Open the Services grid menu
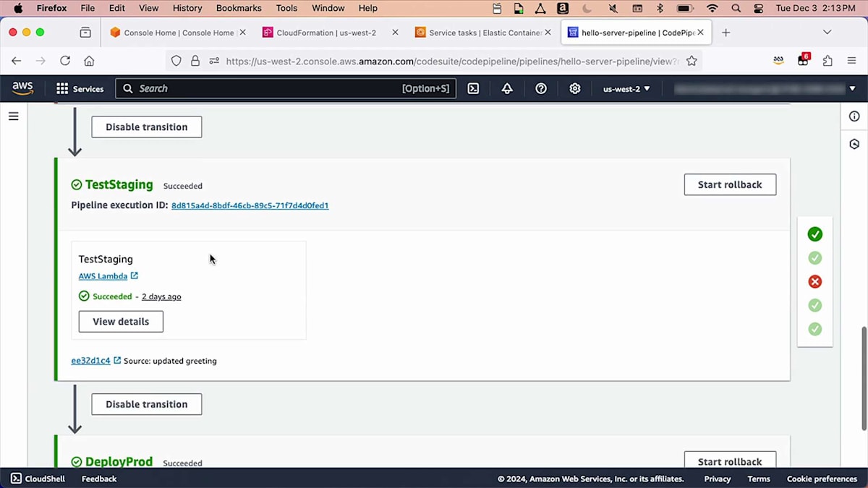Screen dimensions: 868x488 coord(80,88)
